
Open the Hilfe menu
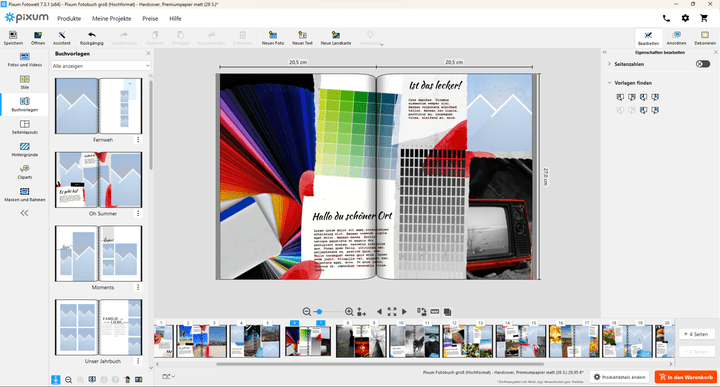[x=175, y=18]
